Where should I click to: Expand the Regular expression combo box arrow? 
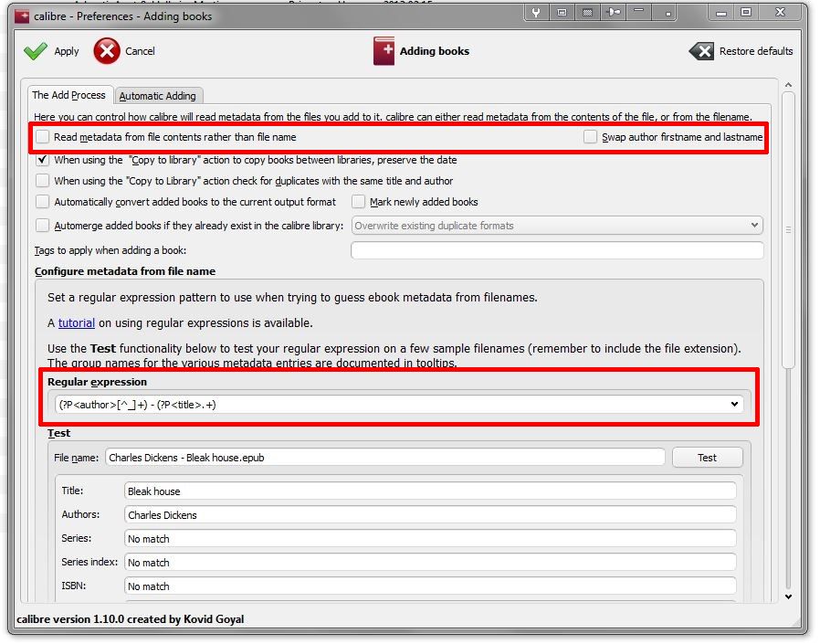[x=734, y=404]
